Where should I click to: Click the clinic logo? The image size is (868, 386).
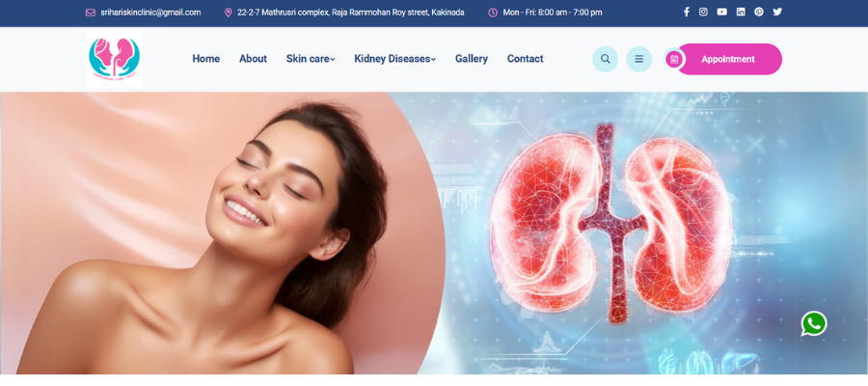pos(114,59)
